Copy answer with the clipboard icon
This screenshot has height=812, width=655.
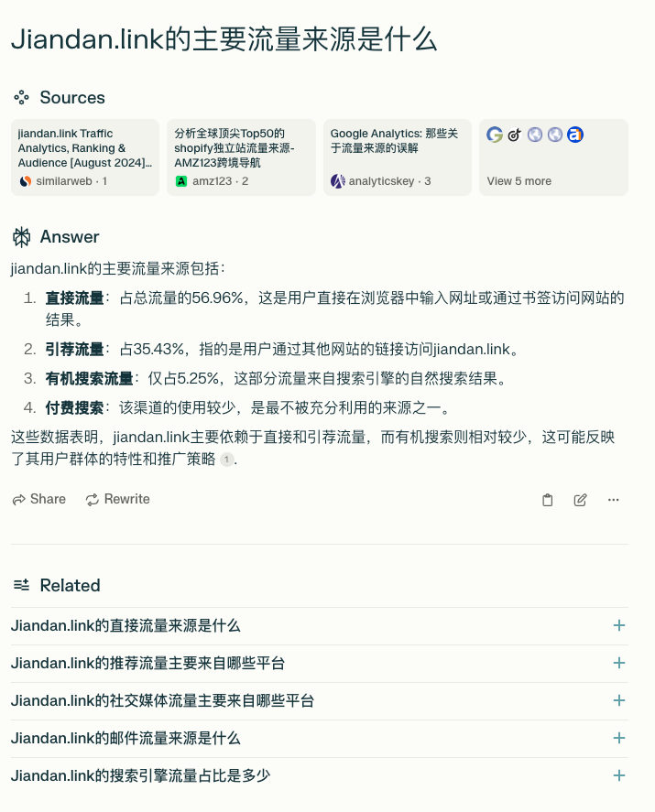pyautogui.click(x=547, y=500)
